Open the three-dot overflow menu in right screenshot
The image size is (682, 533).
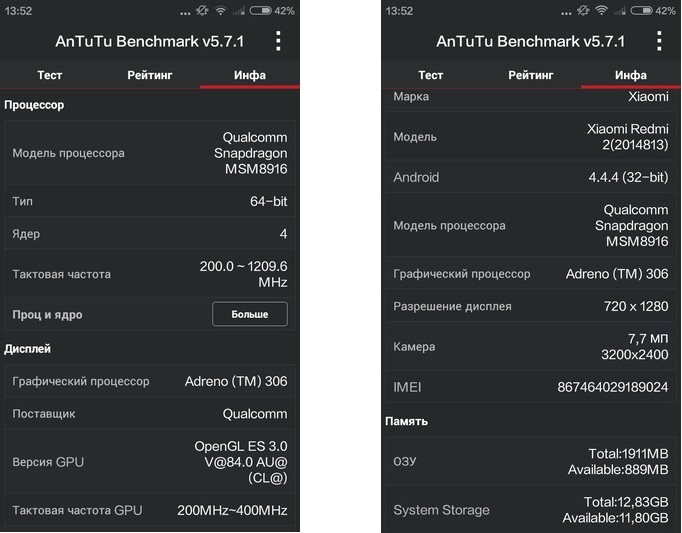tap(659, 41)
